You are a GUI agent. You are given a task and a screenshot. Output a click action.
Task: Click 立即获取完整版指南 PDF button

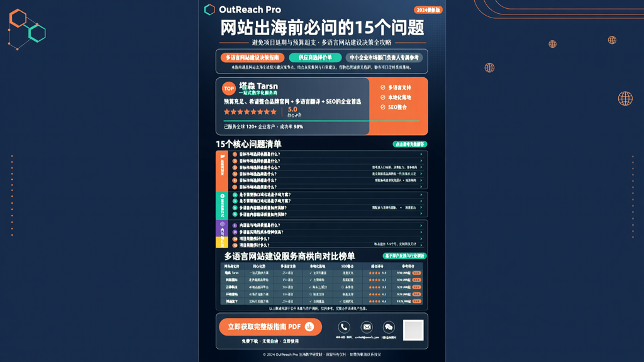tap(270, 327)
